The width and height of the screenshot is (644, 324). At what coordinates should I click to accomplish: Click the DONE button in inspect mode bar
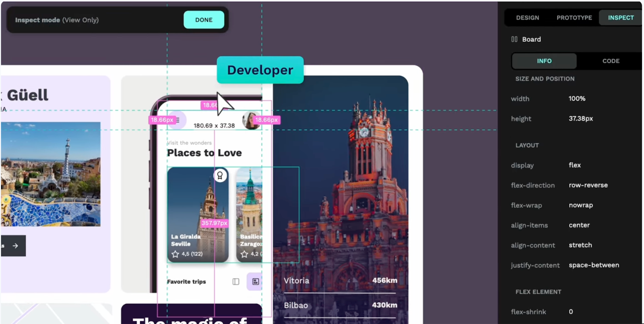point(204,20)
